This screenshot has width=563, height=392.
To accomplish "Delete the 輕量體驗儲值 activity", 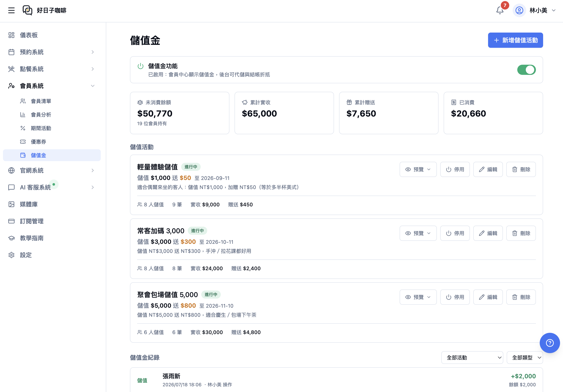I will 521,169.
